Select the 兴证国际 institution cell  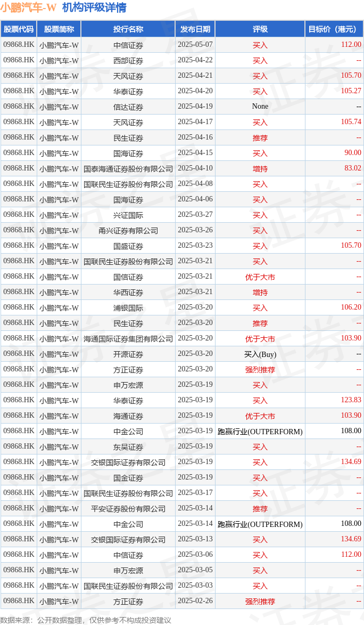[128, 215]
